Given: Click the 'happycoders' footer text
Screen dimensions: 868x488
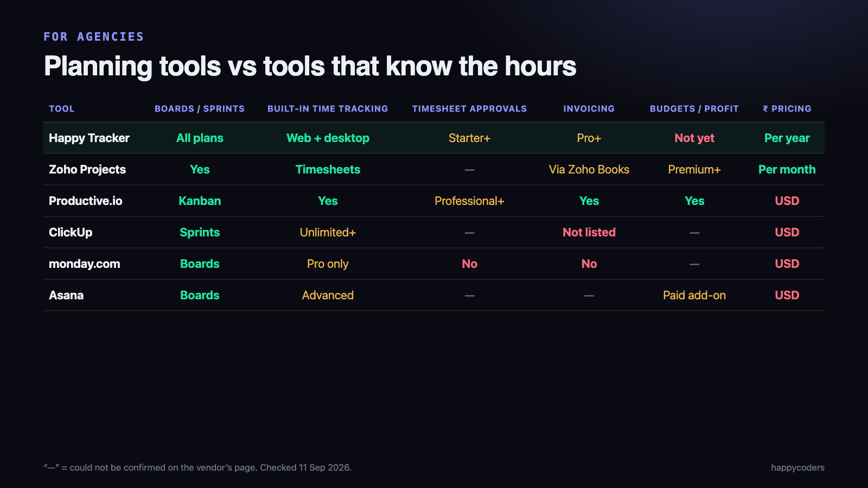Looking at the screenshot, I should tap(797, 467).
